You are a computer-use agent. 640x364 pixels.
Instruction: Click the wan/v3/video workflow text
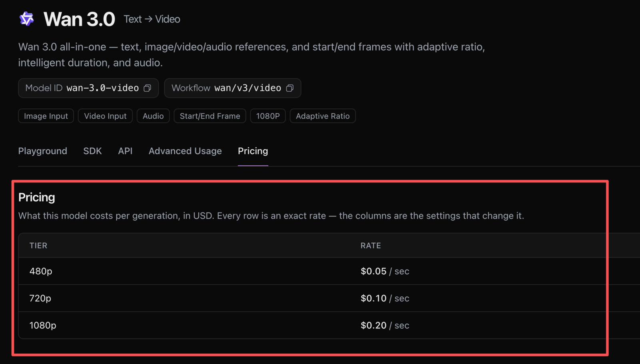click(248, 88)
